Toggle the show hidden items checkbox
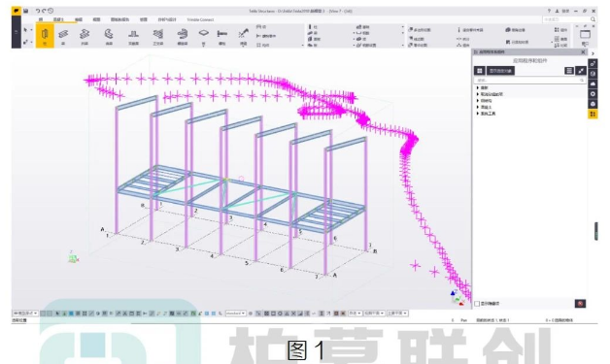The image size is (610, 364). [477, 303]
